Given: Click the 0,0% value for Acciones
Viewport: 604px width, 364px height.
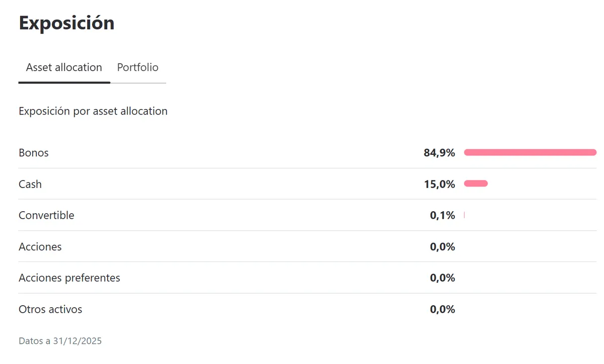Looking at the screenshot, I should tap(442, 247).
